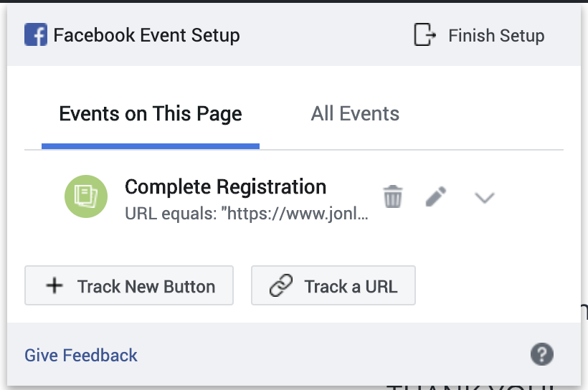
Task: Open the Give Feedback link
Action: pos(81,355)
